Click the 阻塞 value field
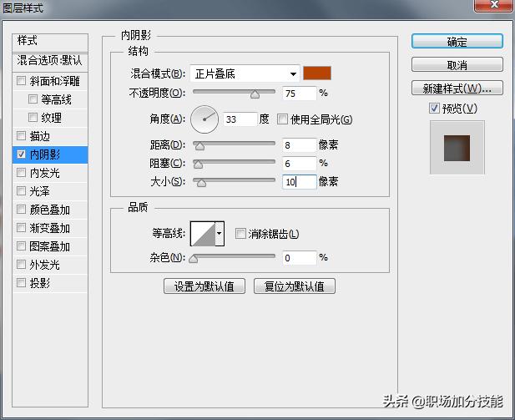Viewport: 515px width, 420px height. point(299,164)
